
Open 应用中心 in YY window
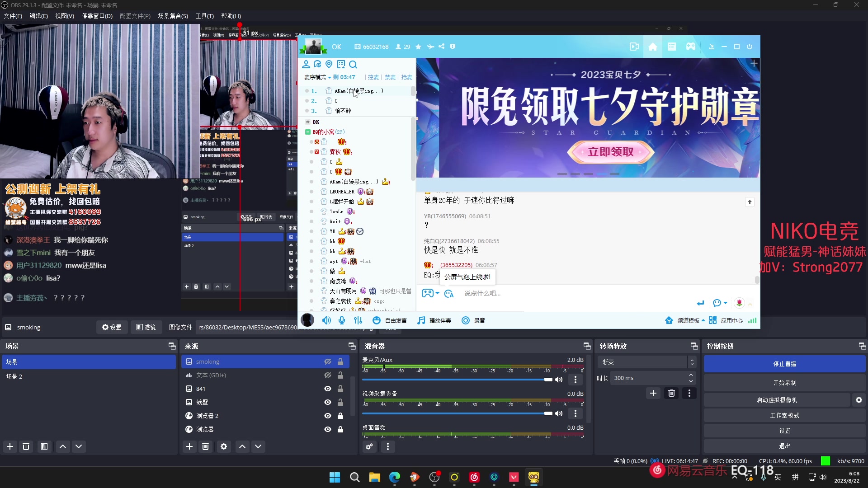pos(726,320)
